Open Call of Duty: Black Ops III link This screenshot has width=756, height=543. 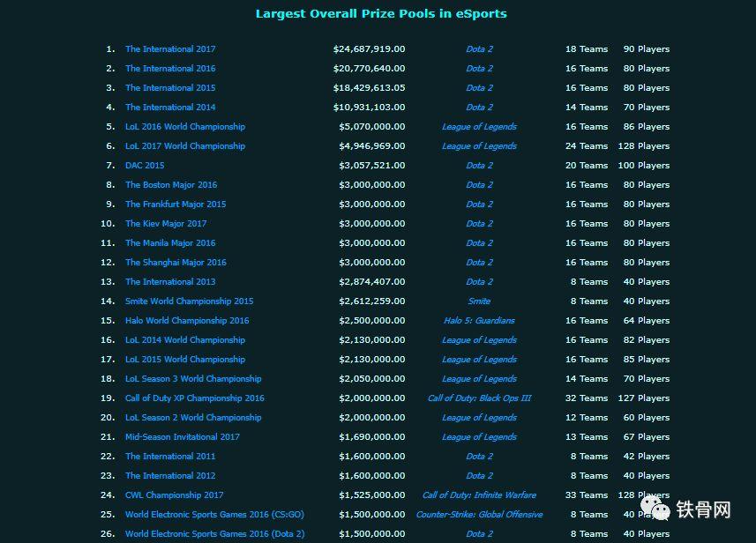[479, 398]
